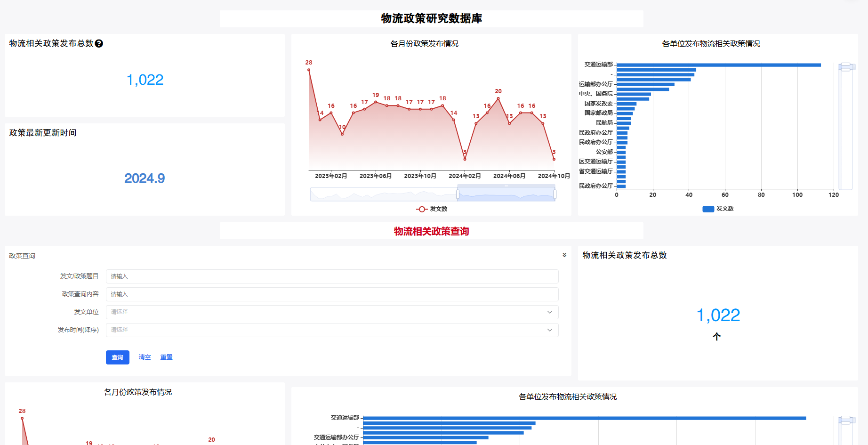868x445 pixels.
Task: Click the data point labeled 20 in the top line chart
Action: [498, 98]
